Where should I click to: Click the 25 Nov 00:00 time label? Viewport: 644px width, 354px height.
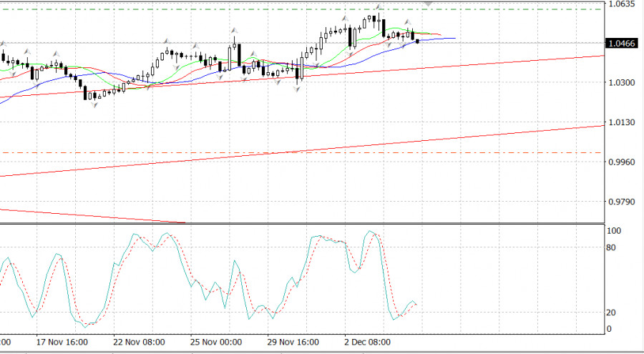click(216, 343)
